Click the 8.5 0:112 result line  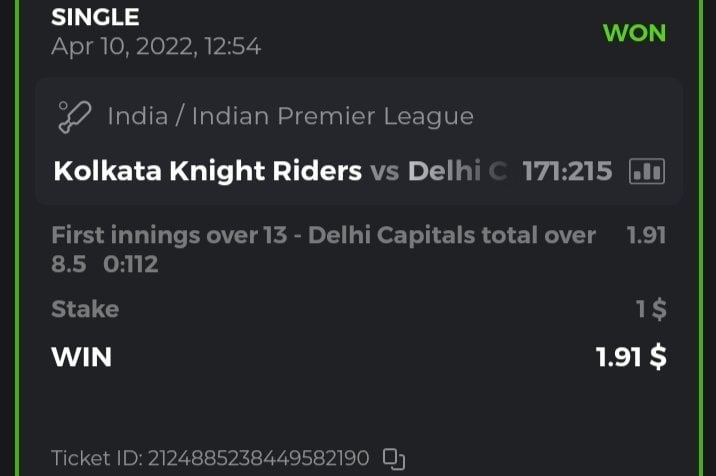(105, 265)
